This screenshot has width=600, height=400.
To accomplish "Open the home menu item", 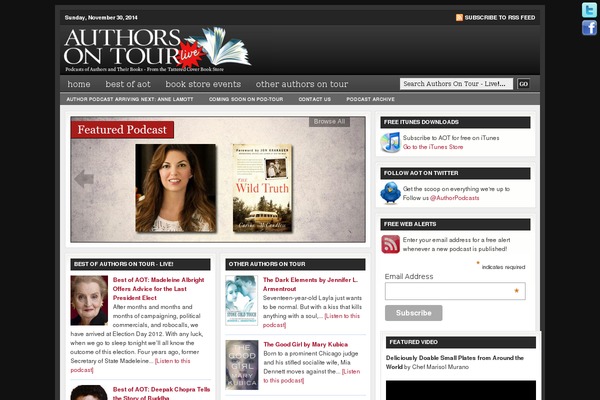I will coord(79,84).
